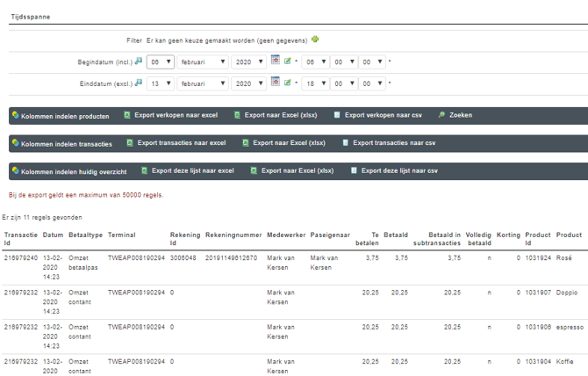Image resolution: width=588 pixels, height=376 pixels.
Task: Click the Rekeningnummer column header
Action: (x=232, y=235)
